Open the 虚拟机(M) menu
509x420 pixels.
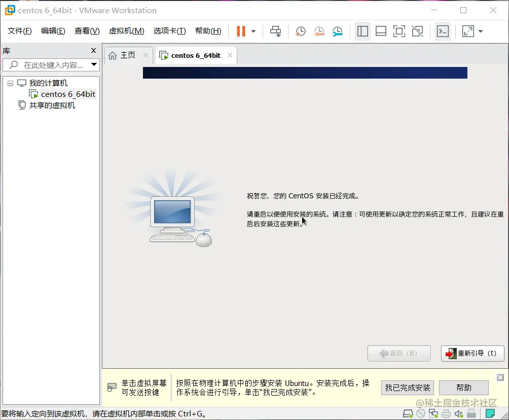[127, 31]
